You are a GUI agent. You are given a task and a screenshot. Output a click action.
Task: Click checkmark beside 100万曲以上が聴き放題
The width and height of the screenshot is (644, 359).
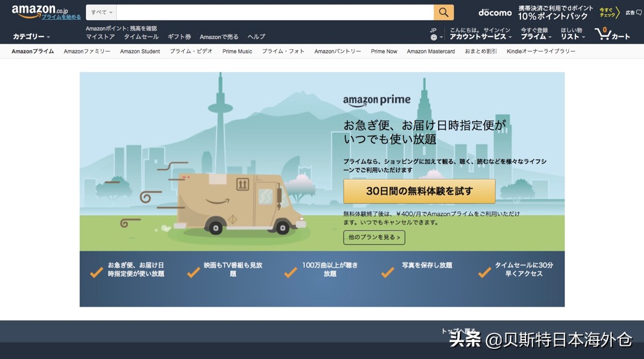pos(290,272)
